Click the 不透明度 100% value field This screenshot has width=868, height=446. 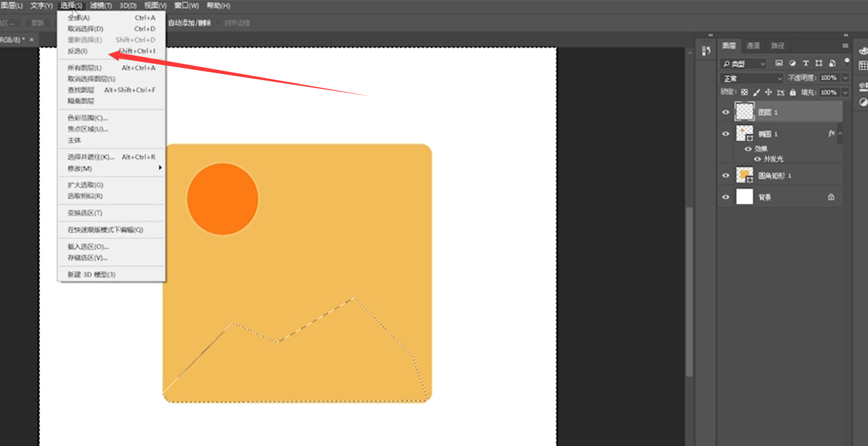(829, 78)
